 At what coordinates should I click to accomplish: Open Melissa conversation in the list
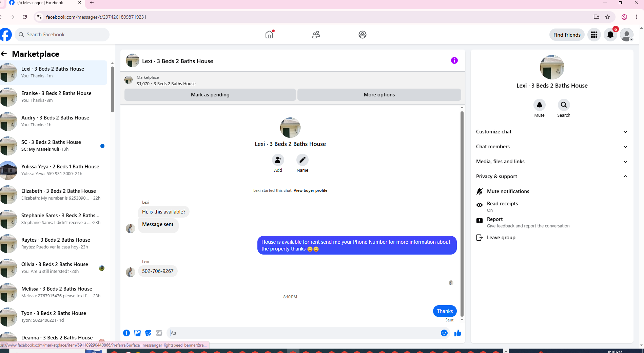pyautogui.click(x=54, y=293)
